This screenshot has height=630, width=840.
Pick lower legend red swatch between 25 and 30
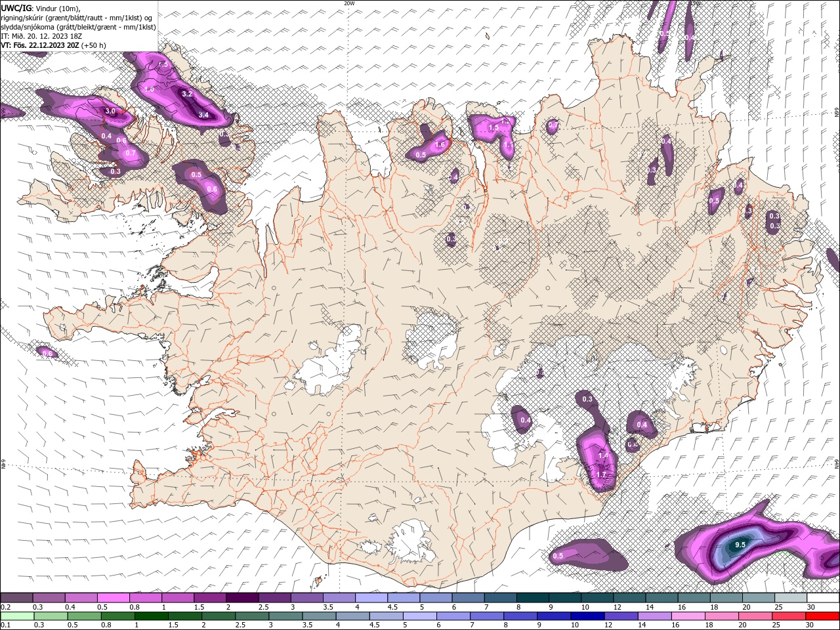tap(789, 616)
